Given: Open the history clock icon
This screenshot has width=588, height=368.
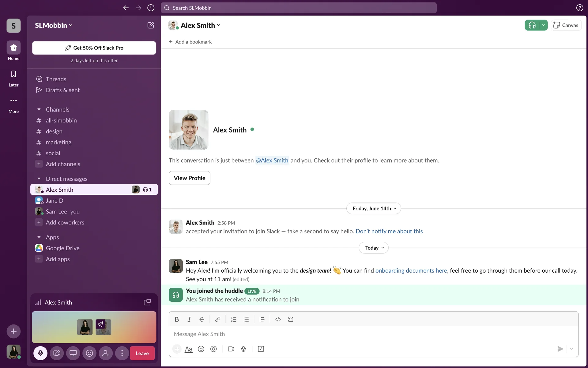Looking at the screenshot, I should pos(151,8).
